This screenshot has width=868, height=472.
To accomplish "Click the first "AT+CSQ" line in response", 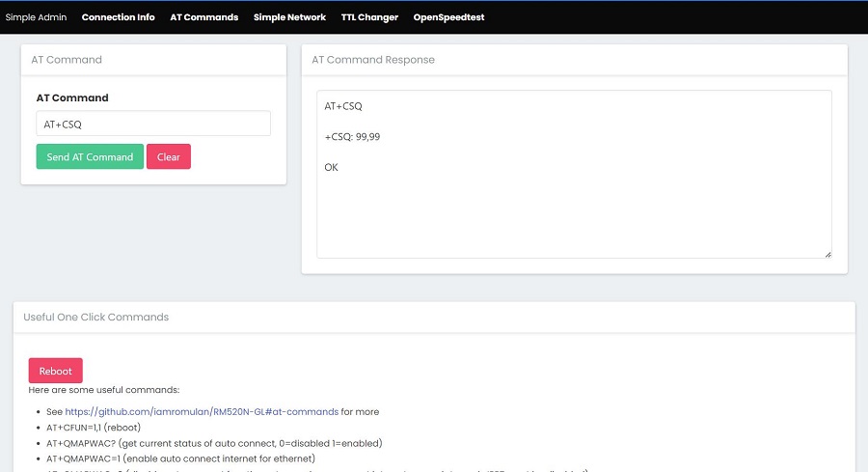I will (343, 106).
